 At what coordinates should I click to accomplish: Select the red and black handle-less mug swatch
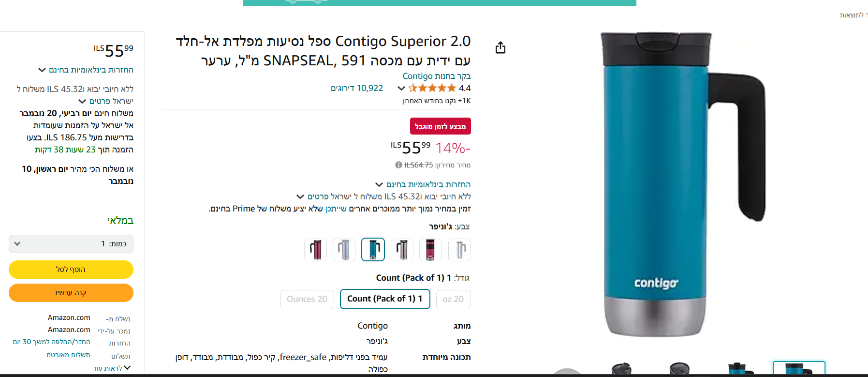pos(430,250)
